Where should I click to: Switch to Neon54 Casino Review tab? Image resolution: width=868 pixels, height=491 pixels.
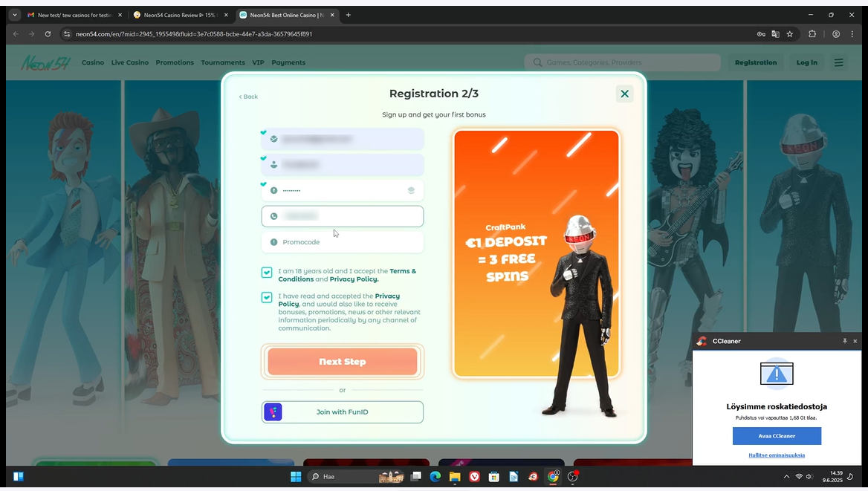pos(180,15)
